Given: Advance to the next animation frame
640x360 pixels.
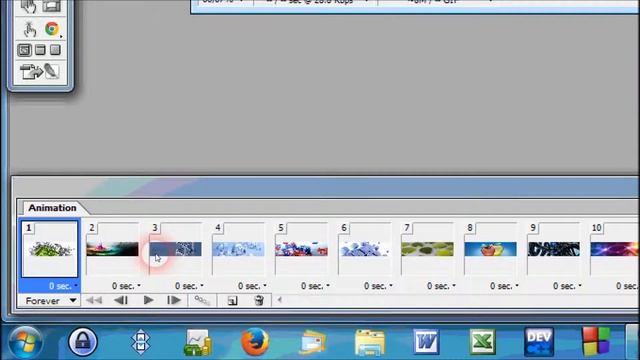Looking at the screenshot, I should click(x=174, y=300).
